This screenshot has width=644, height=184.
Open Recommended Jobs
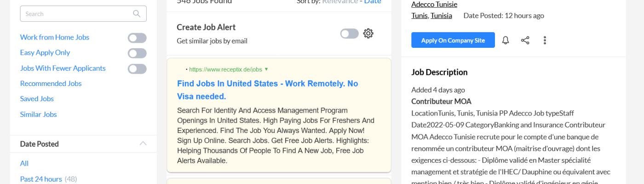[x=51, y=84]
